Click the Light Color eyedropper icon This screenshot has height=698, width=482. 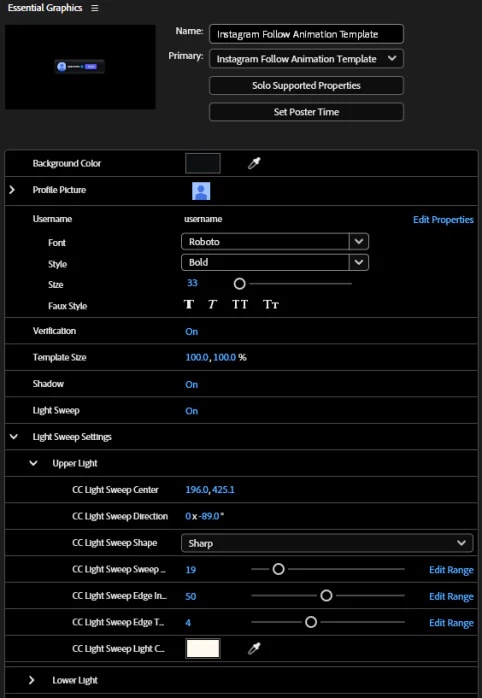[254, 649]
